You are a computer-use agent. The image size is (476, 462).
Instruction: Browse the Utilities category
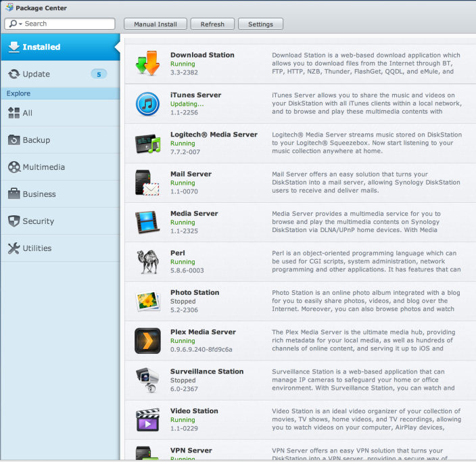coord(60,248)
